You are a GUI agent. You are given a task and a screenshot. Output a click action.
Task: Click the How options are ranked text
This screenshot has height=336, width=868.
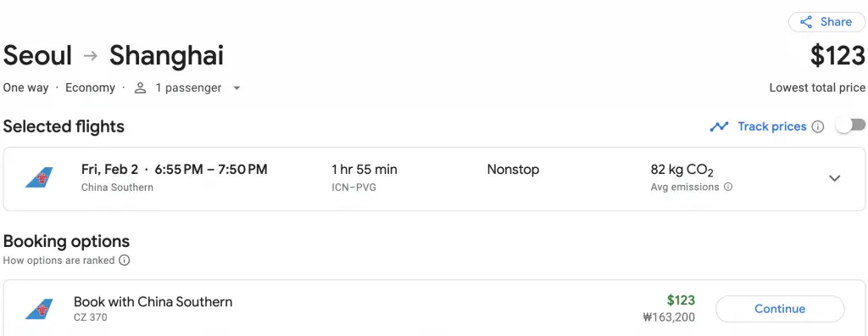(58, 260)
